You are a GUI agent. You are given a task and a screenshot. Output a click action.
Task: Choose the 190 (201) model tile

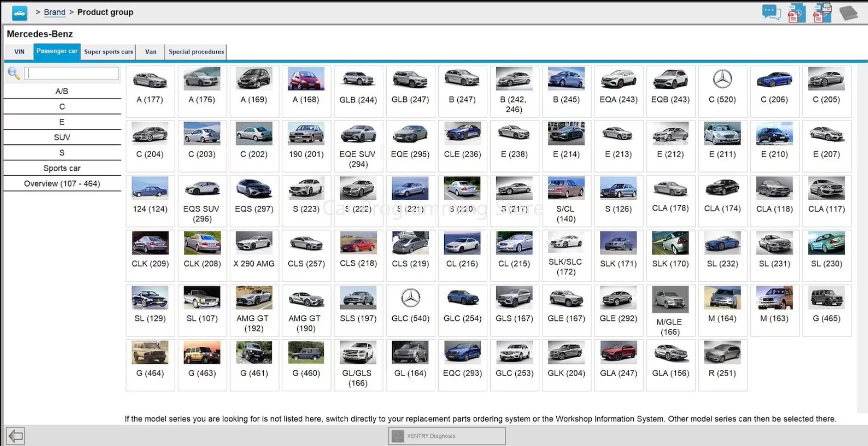click(x=306, y=146)
